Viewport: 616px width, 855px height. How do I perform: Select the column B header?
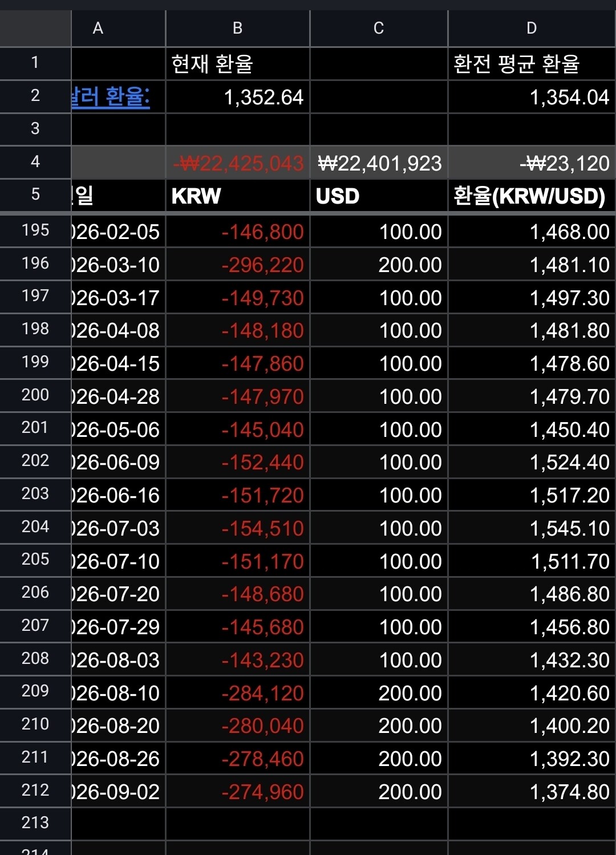238,28
